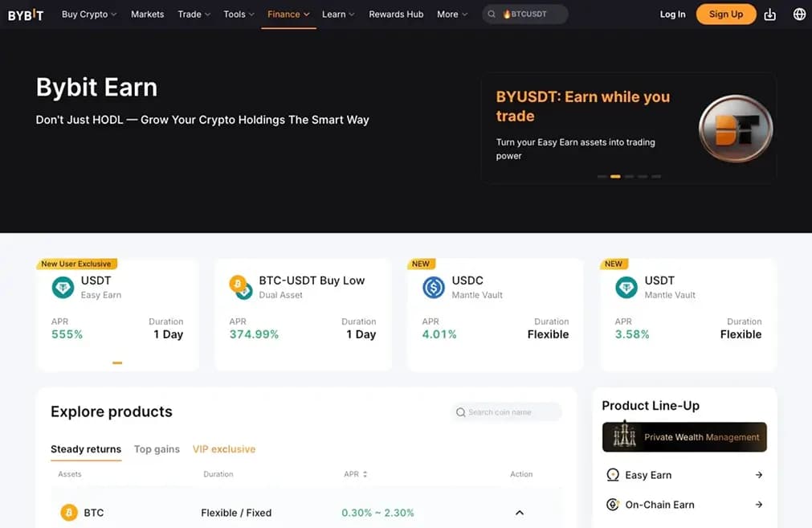Viewport: 812px width, 528px height.
Task: Select the second carousel indicator dot
Action: pyautogui.click(x=615, y=176)
